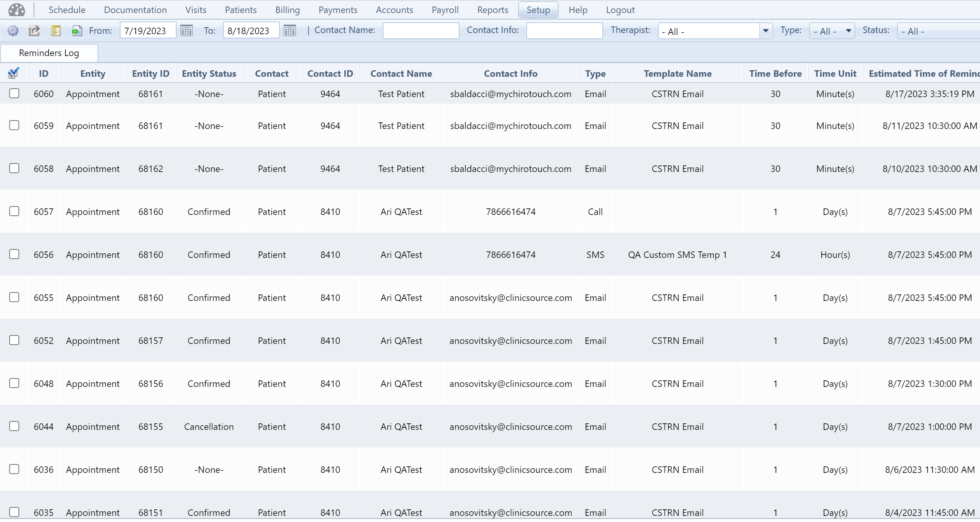Click the yellow notes sheet icon

pyautogui.click(x=56, y=31)
